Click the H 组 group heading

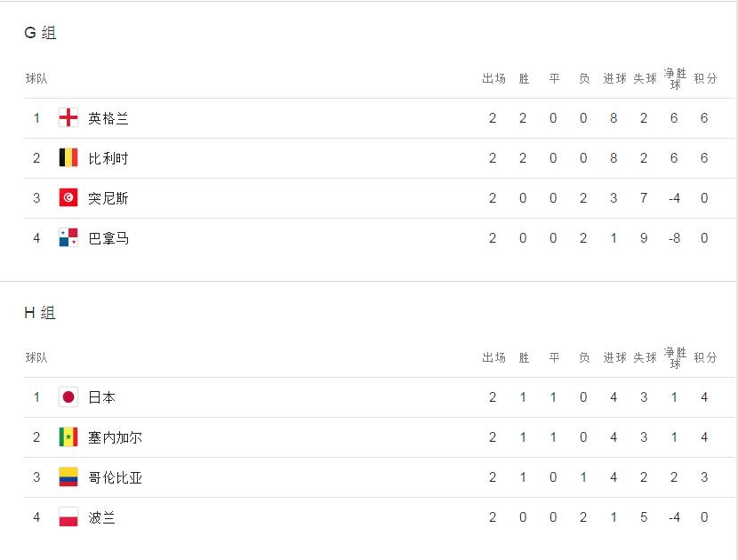(40, 313)
